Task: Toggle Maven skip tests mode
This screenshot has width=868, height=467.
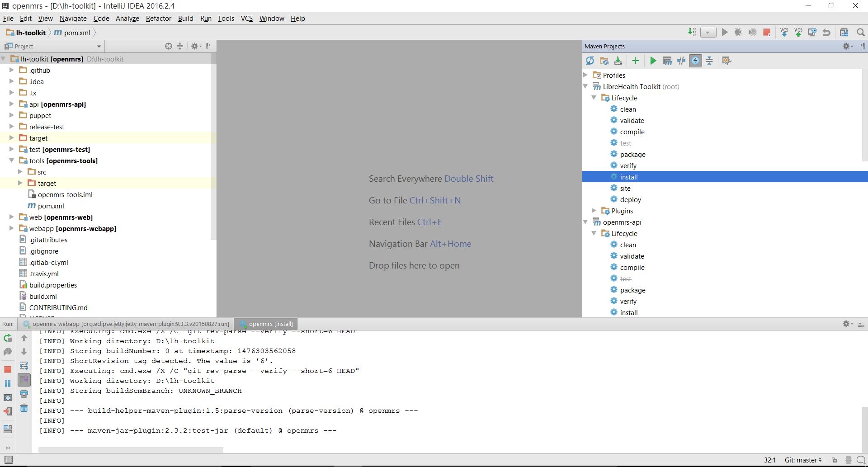Action: (x=695, y=61)
